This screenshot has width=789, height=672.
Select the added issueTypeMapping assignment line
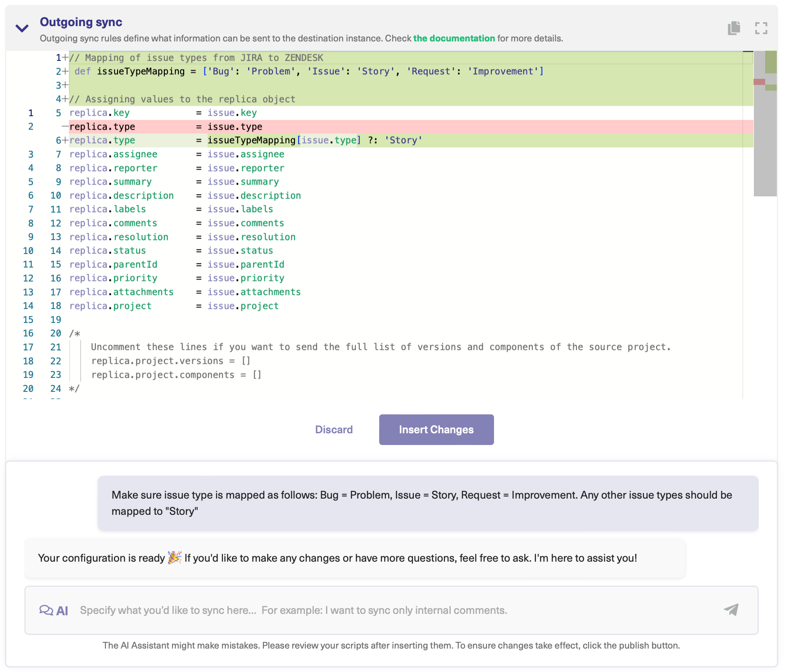245,140
